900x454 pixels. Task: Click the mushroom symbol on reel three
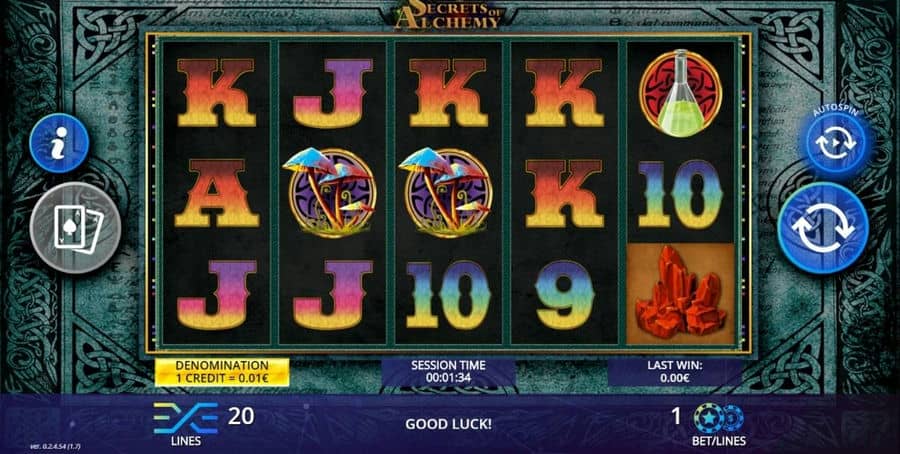pyautogui.click(x=447, y=193)
